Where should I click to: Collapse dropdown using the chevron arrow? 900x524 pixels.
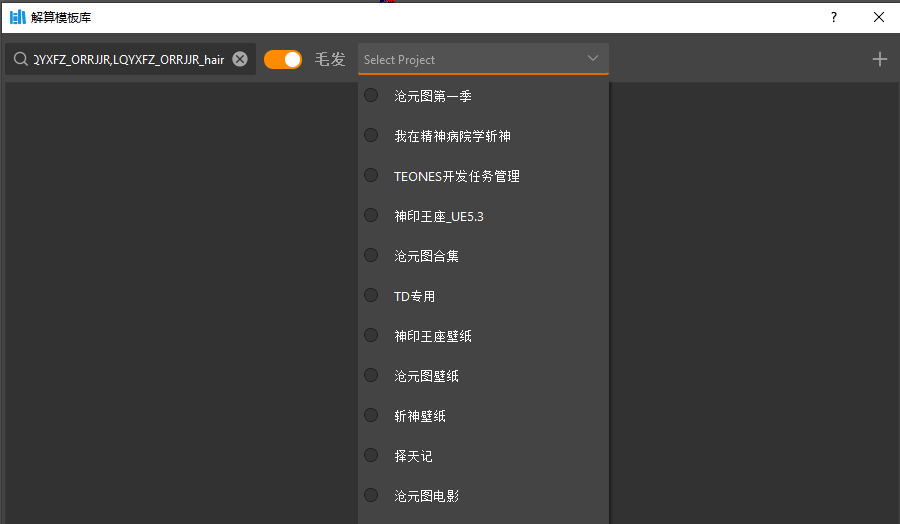point(593,58)
